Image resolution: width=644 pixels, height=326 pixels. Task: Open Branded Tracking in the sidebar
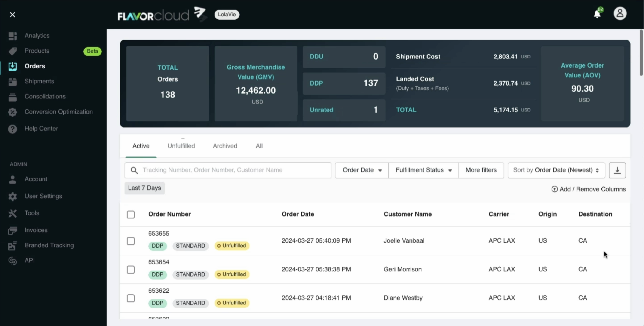point(49,245)
